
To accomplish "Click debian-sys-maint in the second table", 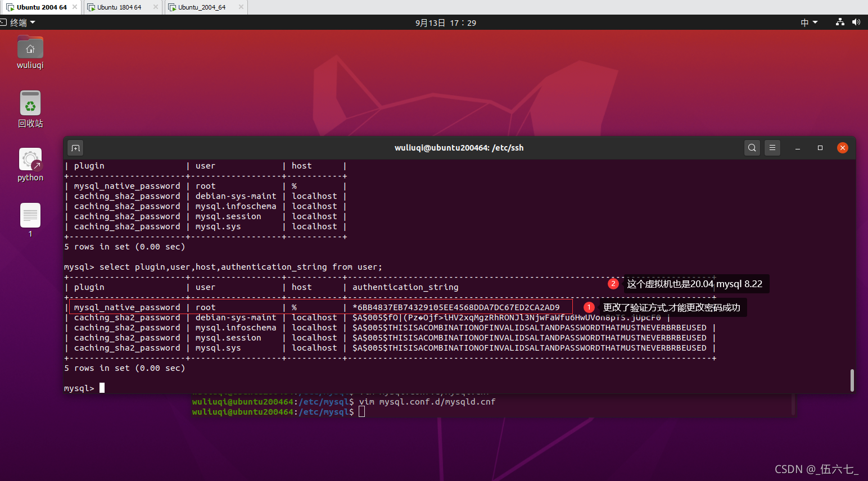I will click(236, 317).
